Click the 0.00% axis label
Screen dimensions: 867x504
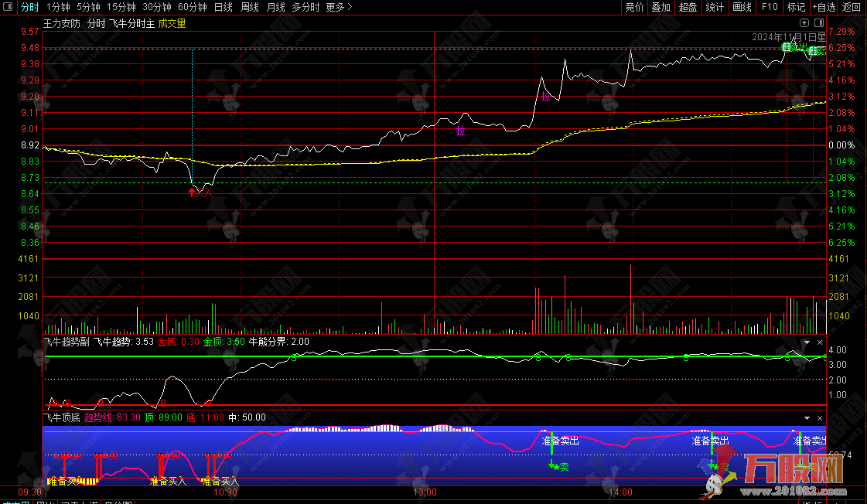(841, 145)
